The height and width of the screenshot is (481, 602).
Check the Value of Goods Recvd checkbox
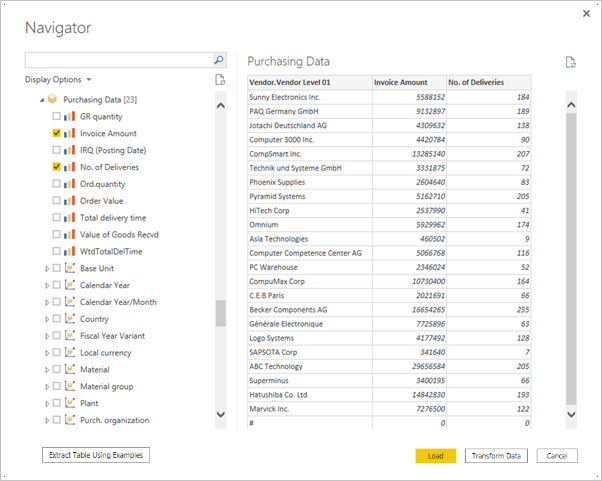56,234
